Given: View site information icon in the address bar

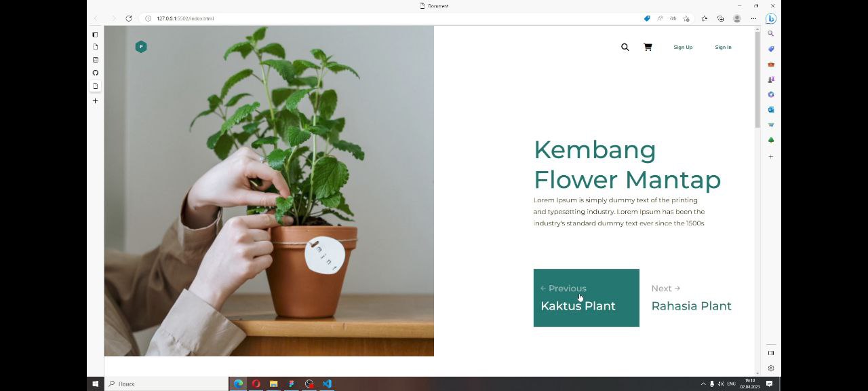Looking at the screenshot, I should click(x=148, y=18).
